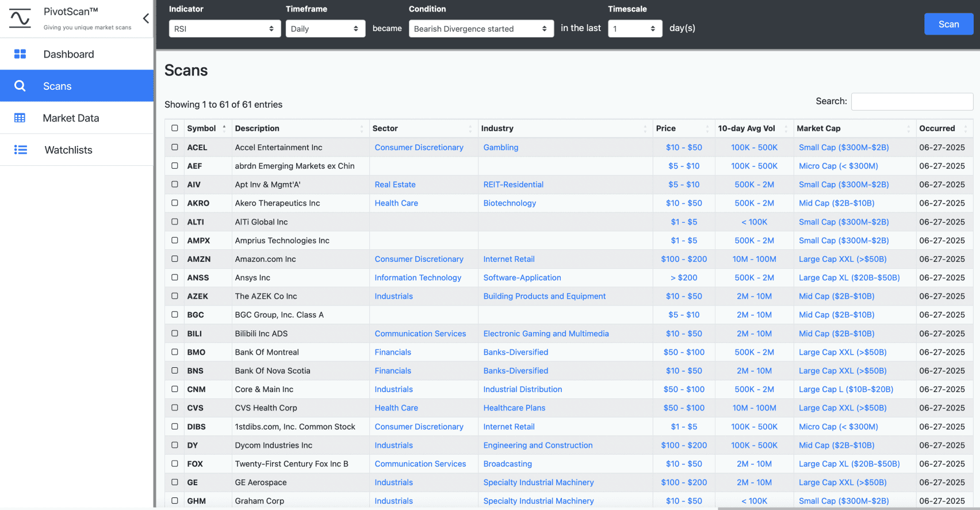Viewport: 980px width, 510px height.
Task: Open the Timeframe dropdown showing Daily
Action: (326, 29)
